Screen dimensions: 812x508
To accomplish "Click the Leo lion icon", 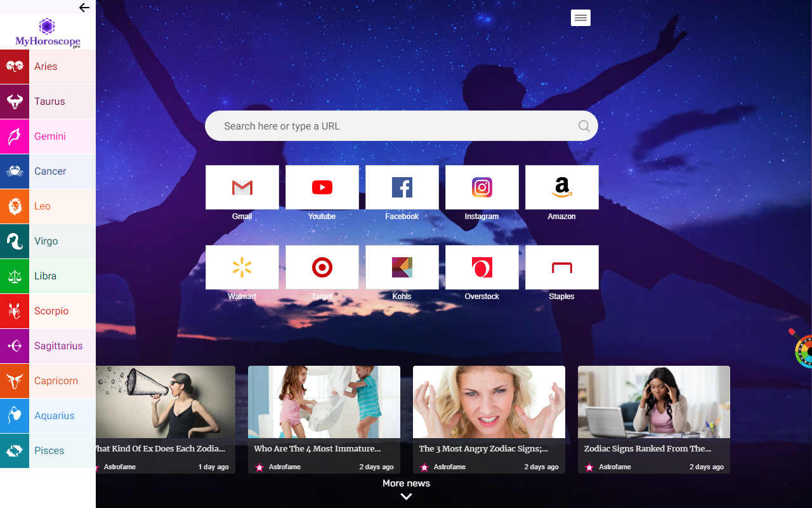I will [x=15, y=206].
